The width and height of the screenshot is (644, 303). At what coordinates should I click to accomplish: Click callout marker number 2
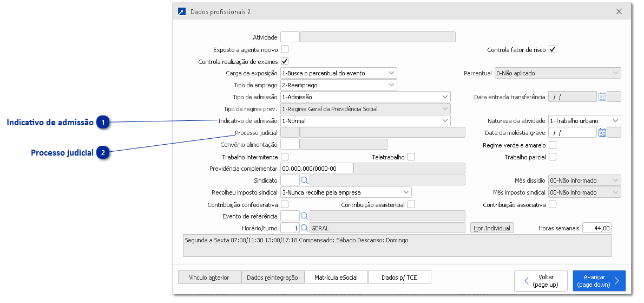pyautogui.click(x=103, y=153)
